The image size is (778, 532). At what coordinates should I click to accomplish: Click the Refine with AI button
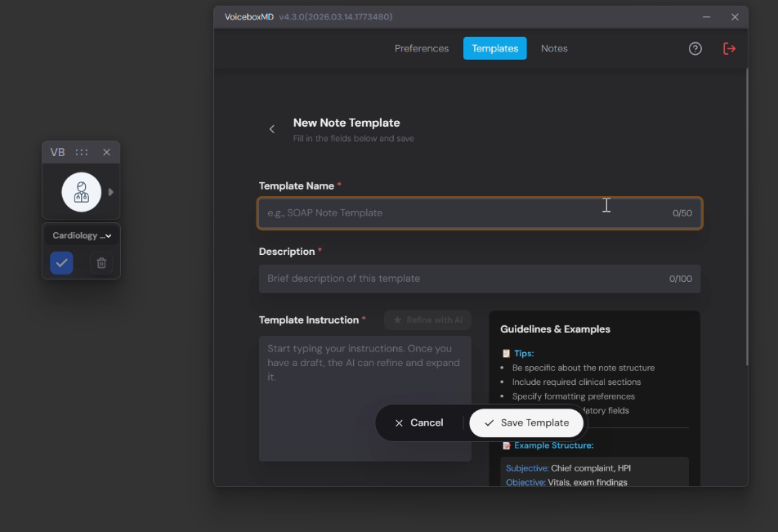coord(427,320)
